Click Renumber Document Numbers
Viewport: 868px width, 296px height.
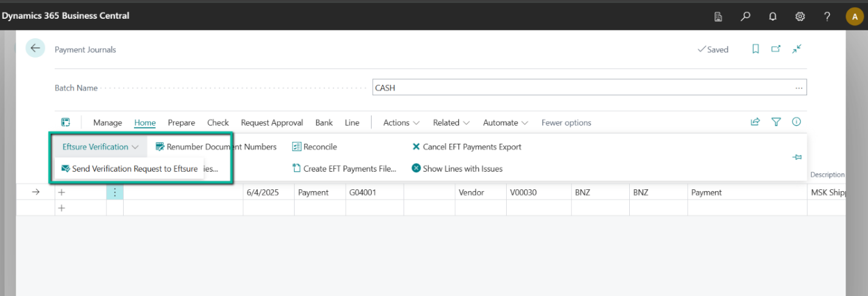[x=216, y=147]
